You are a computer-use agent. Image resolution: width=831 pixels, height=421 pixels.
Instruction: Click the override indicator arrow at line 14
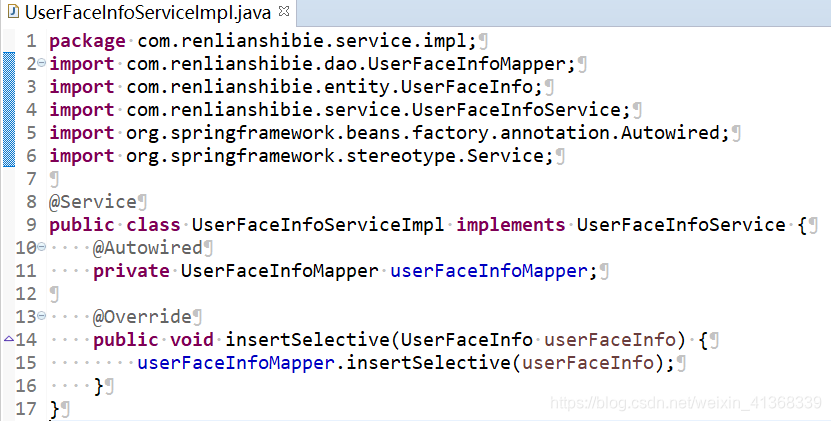coord(8,338)
